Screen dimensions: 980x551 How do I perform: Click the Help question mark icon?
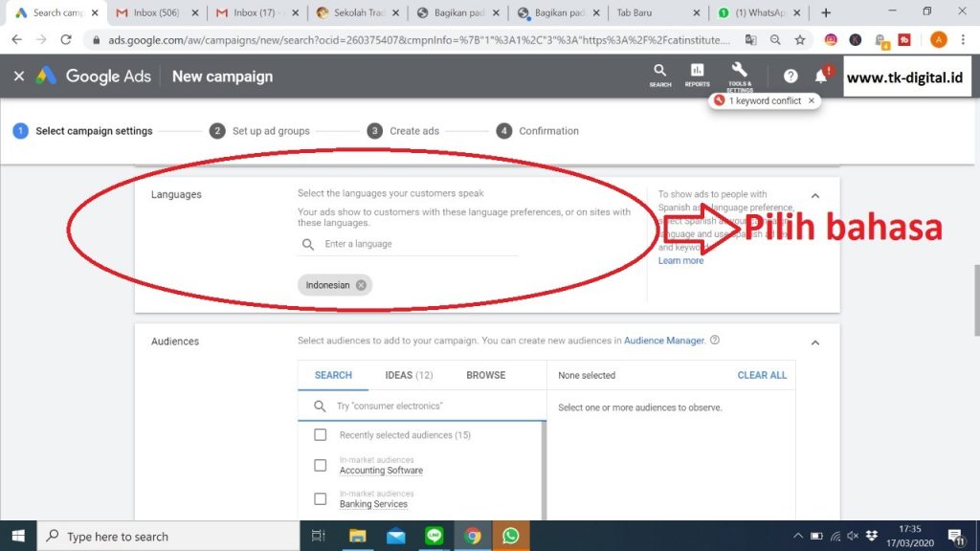[x=791, y=77]
